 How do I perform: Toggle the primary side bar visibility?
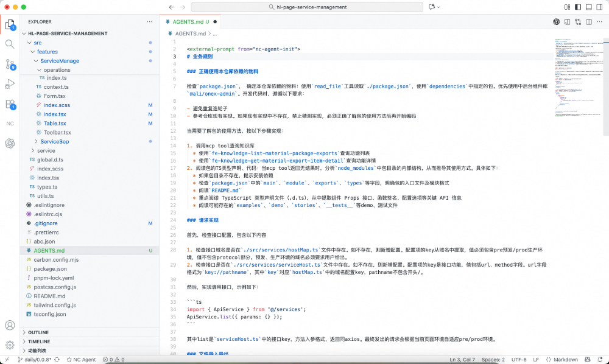tap(578, 7)
